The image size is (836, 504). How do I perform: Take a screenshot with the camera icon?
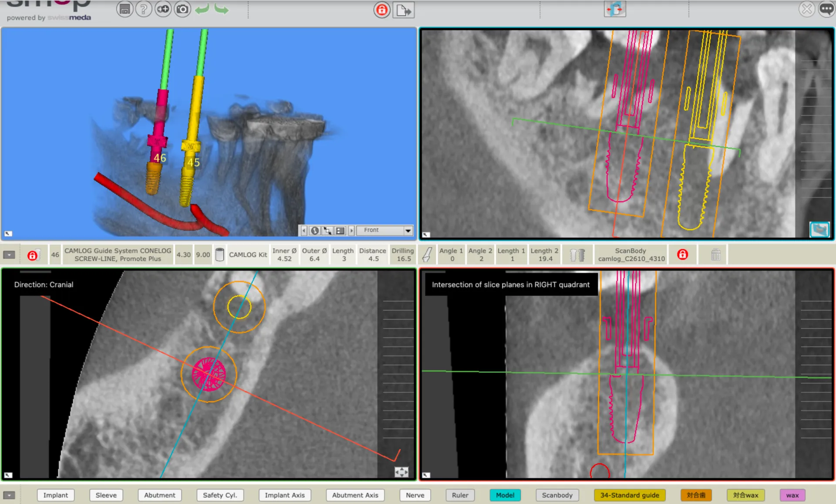(x=182, y=9)
